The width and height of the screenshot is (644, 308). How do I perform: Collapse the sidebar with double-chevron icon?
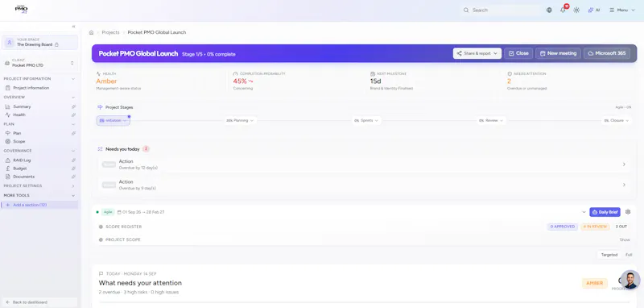(73, 27)
